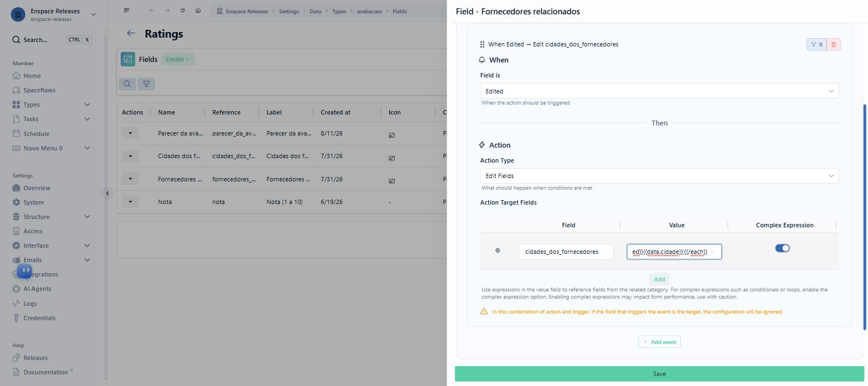Go to Data in the breadcrumb

(x=315, y=11)
